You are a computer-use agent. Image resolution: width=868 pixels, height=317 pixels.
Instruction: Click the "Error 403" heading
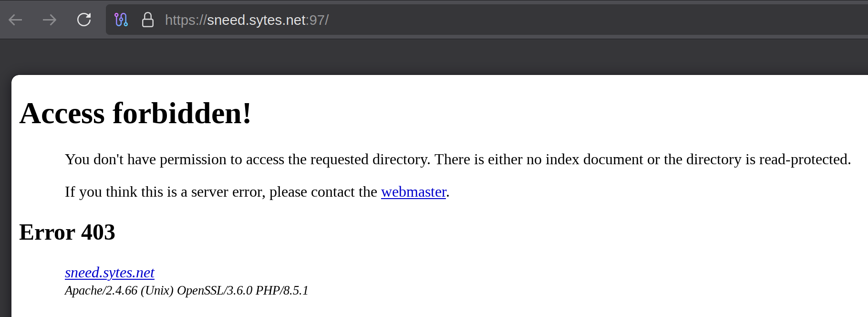[x=67, y=232]
